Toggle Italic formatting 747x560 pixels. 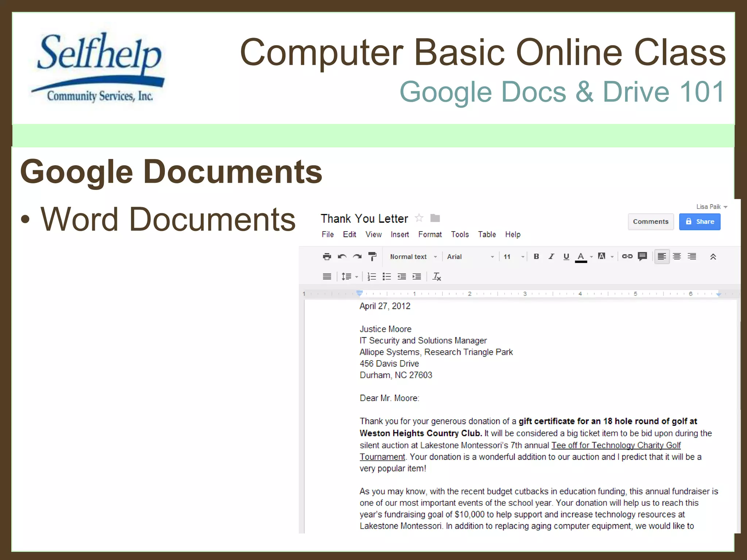551,257
